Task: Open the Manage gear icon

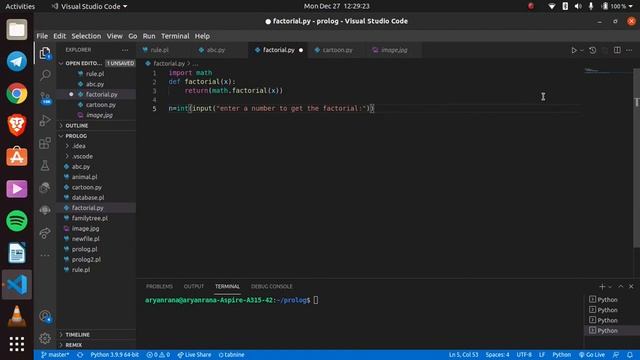Action: [x=45, y=338]
